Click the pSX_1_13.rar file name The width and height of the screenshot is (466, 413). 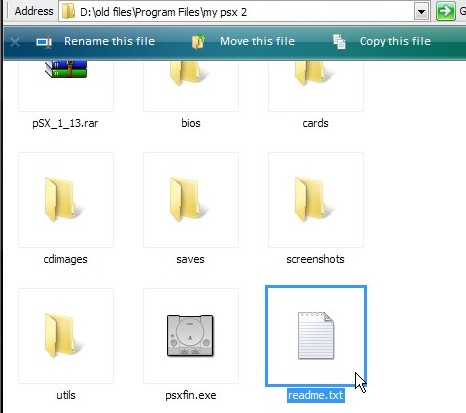point(65,123)
